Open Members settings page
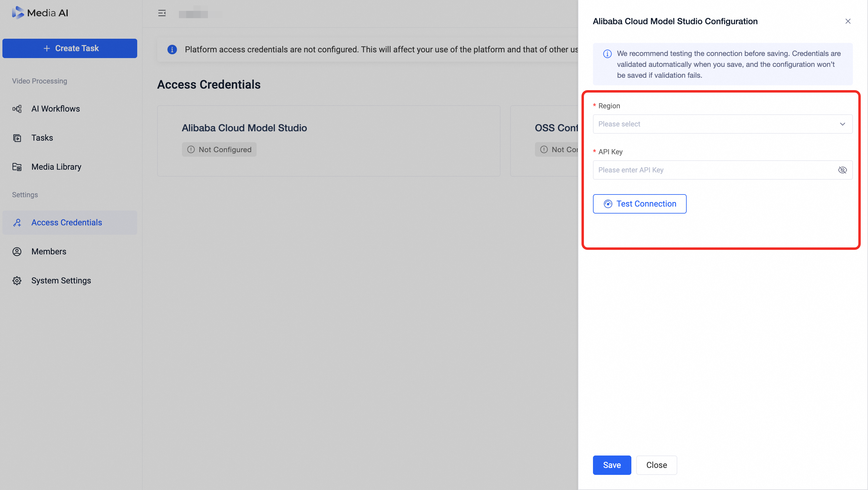Image resolution: width=868 pixels, height=490 pixels. pos(70,252)
